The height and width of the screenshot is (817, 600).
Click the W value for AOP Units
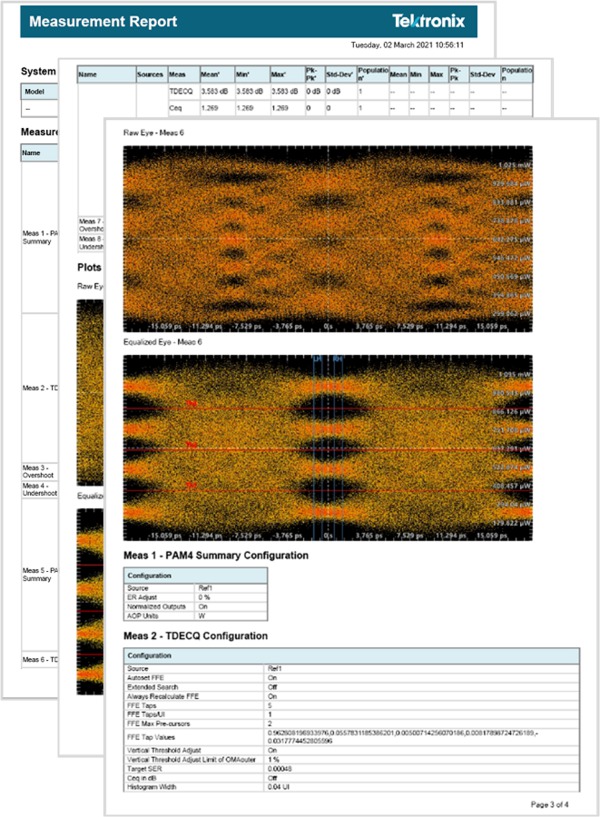click(x=202, y=616)
